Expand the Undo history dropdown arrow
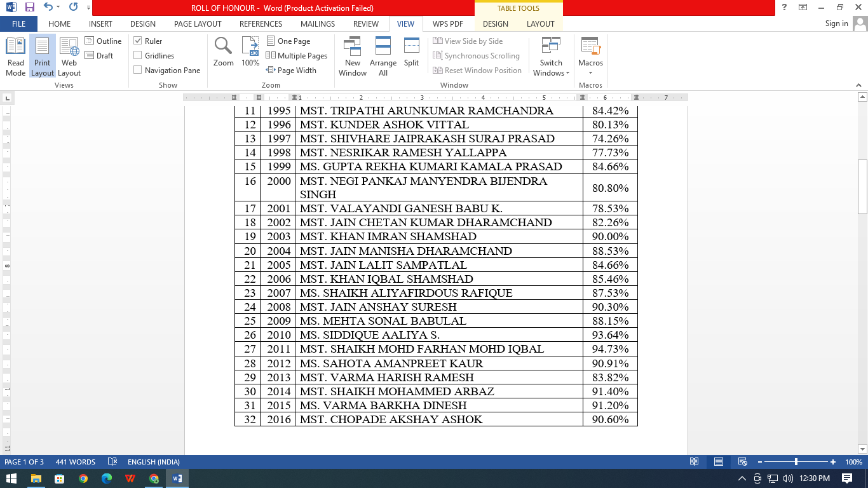 (59, 8)
